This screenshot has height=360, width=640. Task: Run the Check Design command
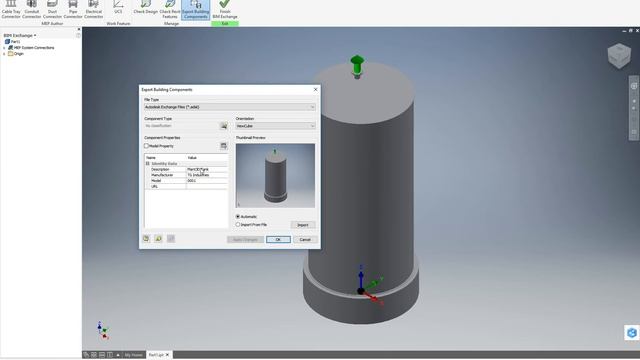145,8
